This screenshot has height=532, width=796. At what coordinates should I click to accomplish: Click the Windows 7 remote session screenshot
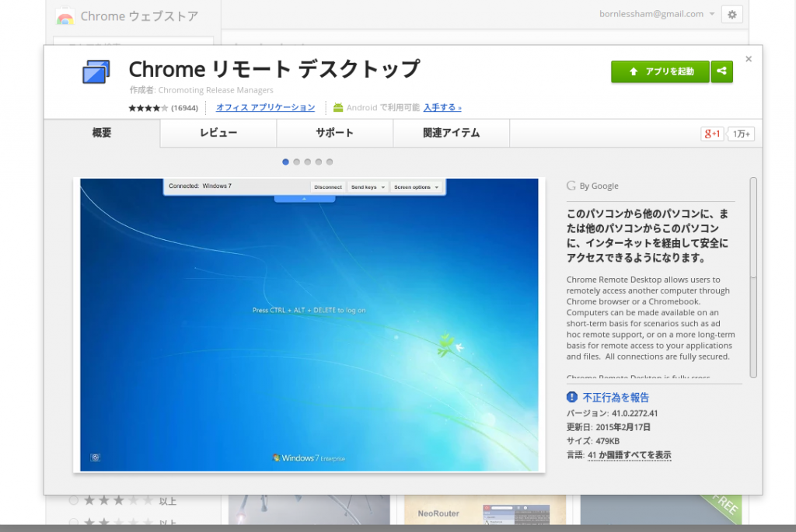pos(309,325)
